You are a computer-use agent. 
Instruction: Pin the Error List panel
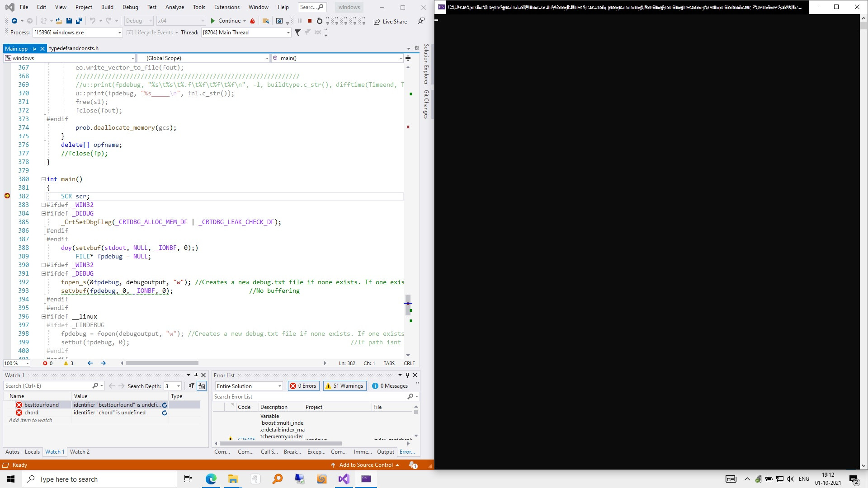(x=407, y=375)
